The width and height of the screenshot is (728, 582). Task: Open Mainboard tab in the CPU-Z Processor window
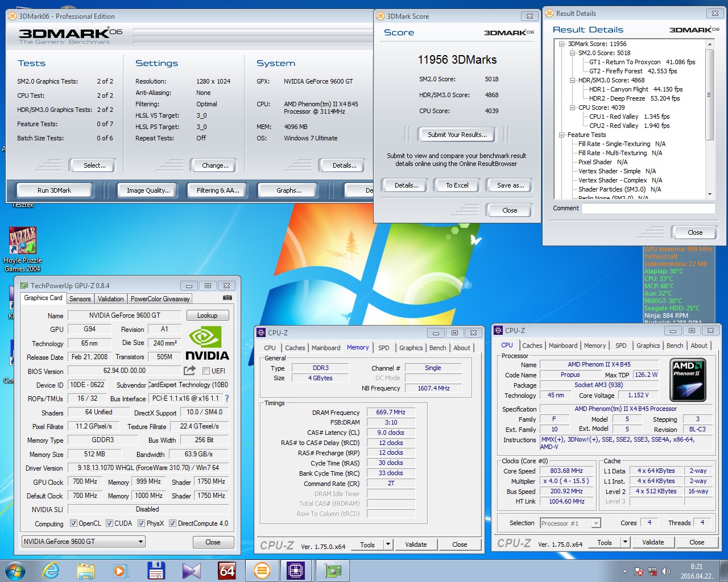tap(563, 346)
